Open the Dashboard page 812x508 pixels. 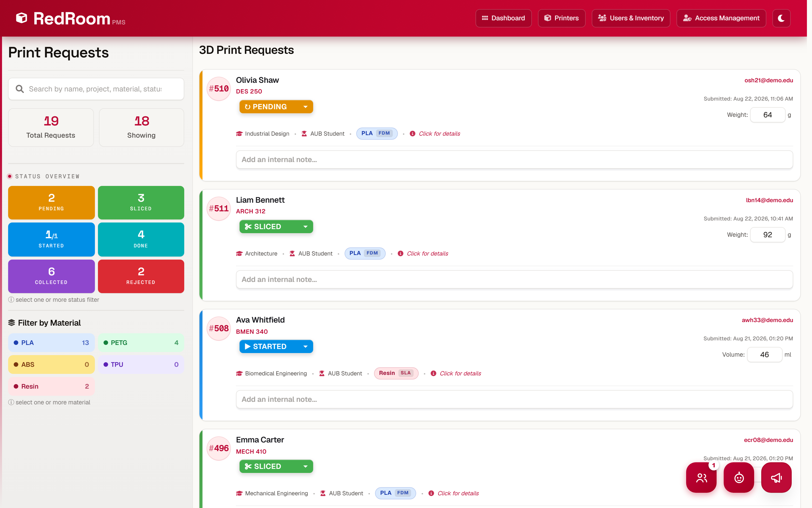(503, 18)
